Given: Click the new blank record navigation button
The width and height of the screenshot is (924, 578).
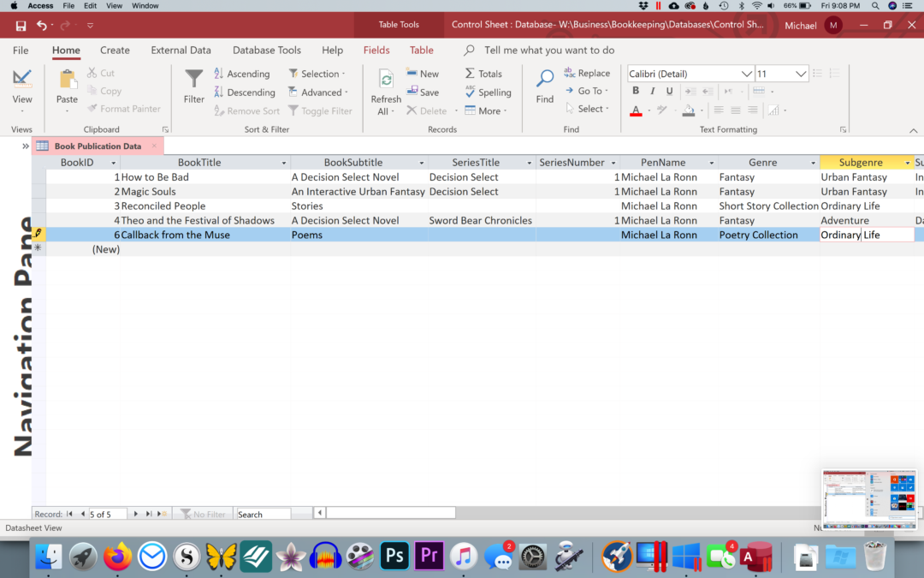Looking at the screenshot, I should pos(162,514).
